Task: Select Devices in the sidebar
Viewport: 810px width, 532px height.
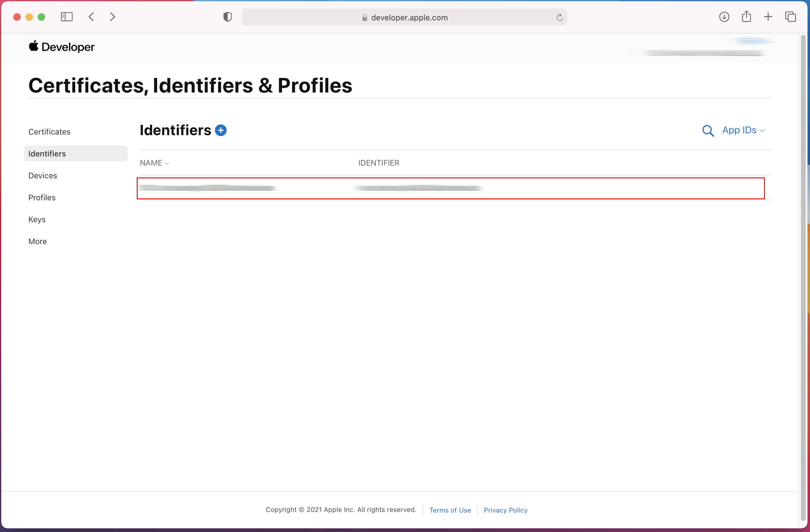Action: (x=43, y=176)
